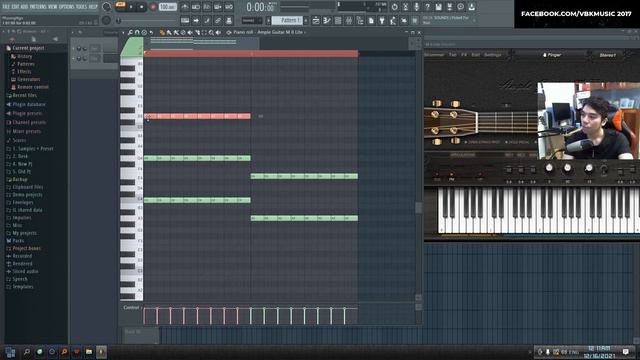The height and width of the screenshot is (360, 640).
Task: Click the Play button in transport
Action: pos(131,7)
